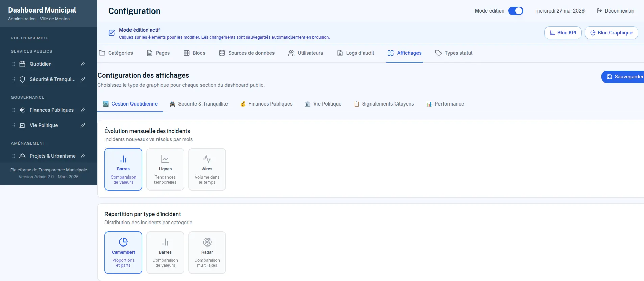Image resolution: width=644 pixels, height=281 pixels.
Task: Switch to the Blocs tab
Action: coord(194,53)
